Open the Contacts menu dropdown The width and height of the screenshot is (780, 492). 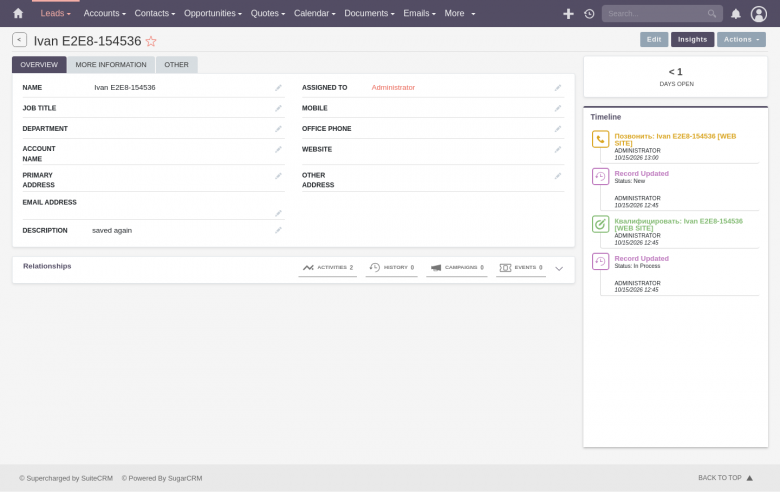pos(155,13)
